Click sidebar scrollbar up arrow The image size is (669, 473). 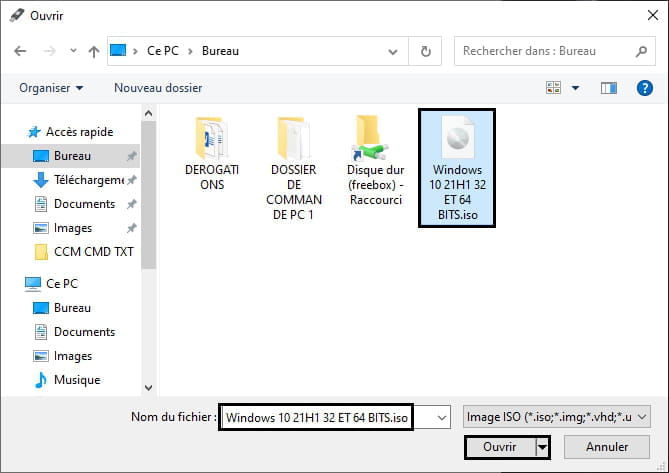pos(148,113)
